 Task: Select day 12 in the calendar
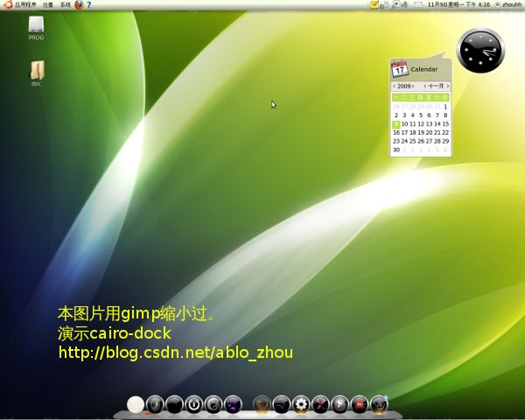pyautogui.click(x=421, y=124)
